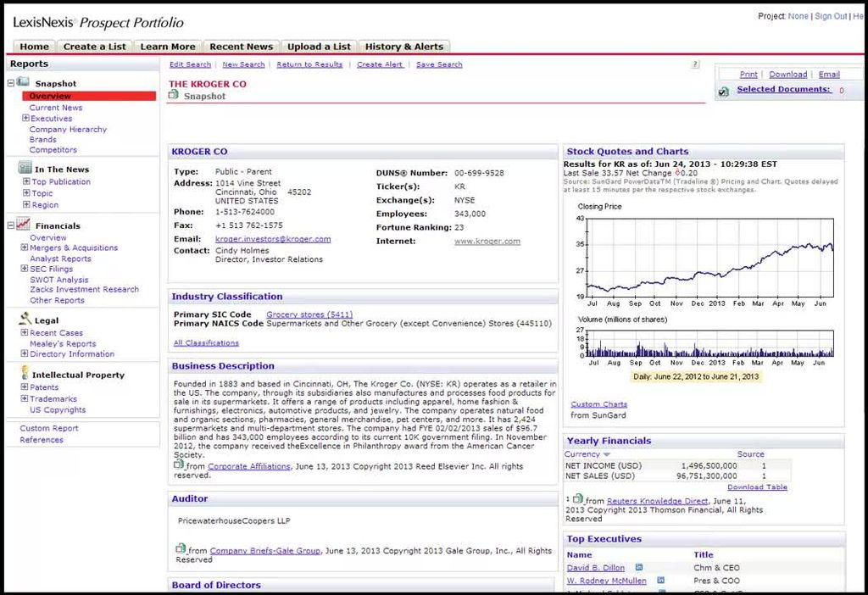Click the Selected Documents icon
This screenshot has height=595, width=868.
point(724,92)
